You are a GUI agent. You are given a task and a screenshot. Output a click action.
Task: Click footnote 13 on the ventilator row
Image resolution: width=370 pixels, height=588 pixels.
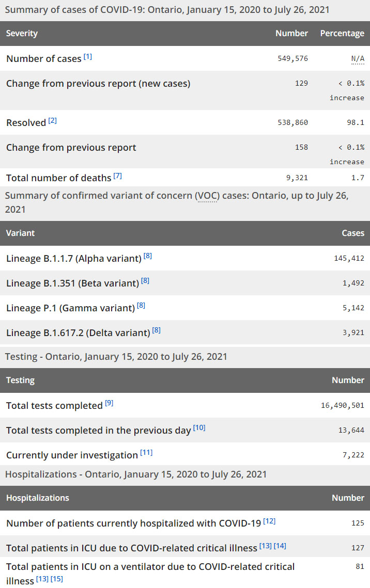click(x=42, y=579)
